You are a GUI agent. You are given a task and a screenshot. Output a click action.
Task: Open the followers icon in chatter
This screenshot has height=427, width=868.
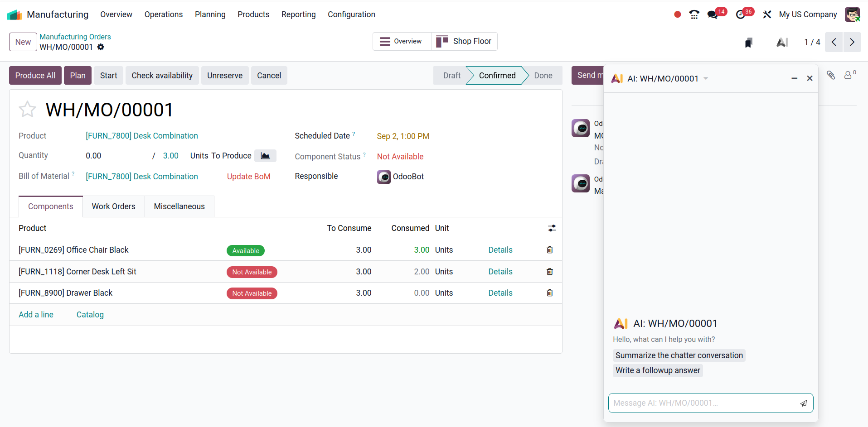849,75
